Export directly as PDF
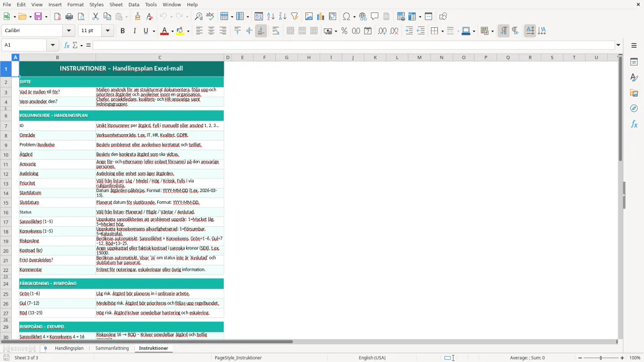The width and height of the screenshot is (644, 362). pyautogui.click(x=57, y=17)
